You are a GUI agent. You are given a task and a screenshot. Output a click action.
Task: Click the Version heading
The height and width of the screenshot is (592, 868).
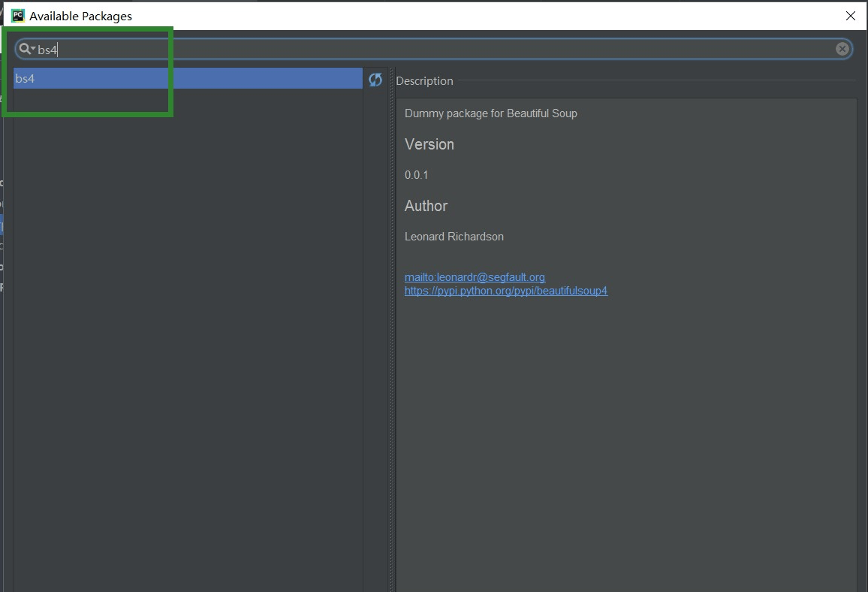tap(429, 144)
